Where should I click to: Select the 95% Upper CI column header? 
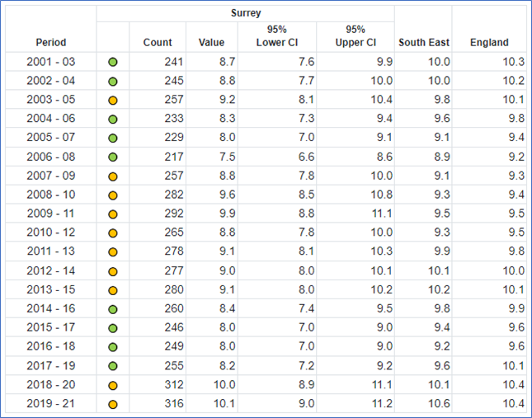pyautogui.click(x=355, y=36)
